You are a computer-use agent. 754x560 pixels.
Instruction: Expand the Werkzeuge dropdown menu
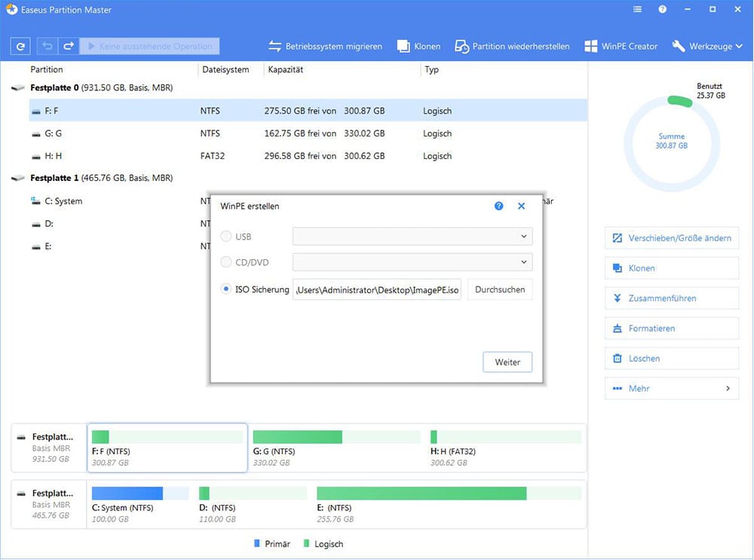click(707, 46)
